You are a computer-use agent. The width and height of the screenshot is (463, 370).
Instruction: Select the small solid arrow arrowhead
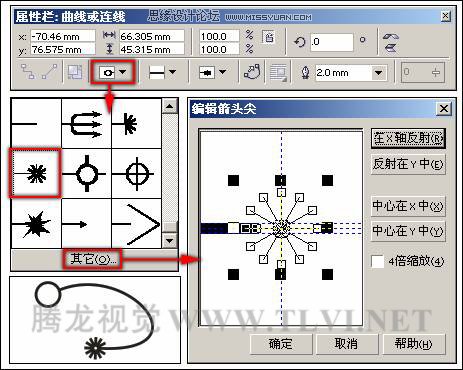click(86, 224)
